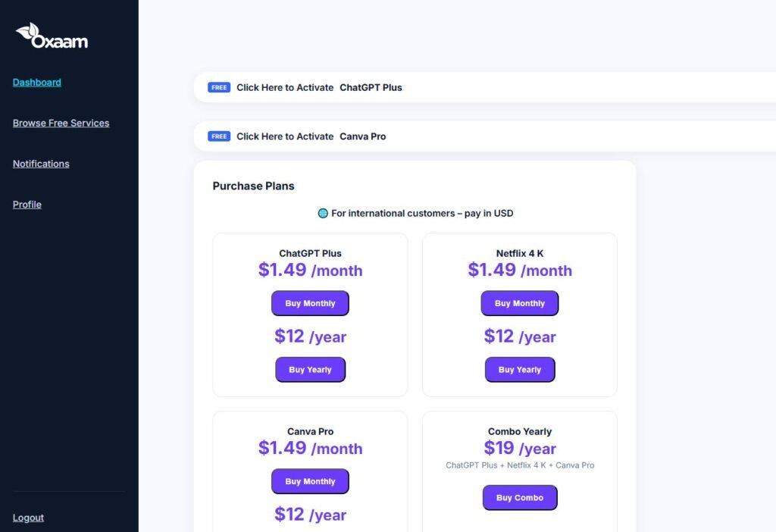This screenshot has width=776, height=532.
Task: Click the $19 /year combo price
Action: (520, 449)
